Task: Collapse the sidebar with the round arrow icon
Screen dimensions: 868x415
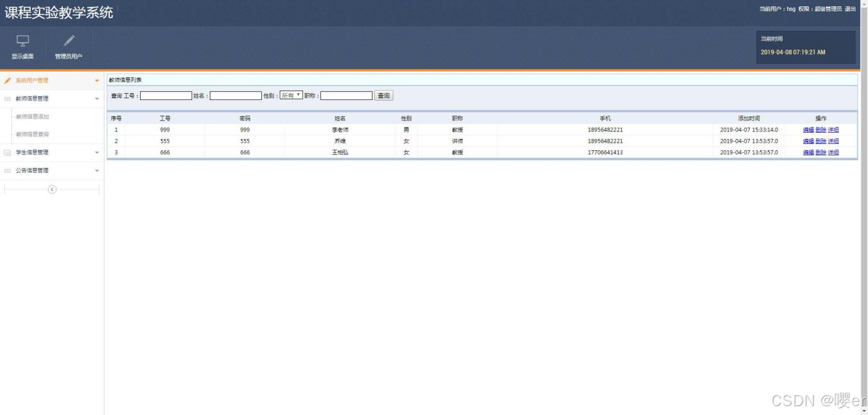Action: [52, 189]
